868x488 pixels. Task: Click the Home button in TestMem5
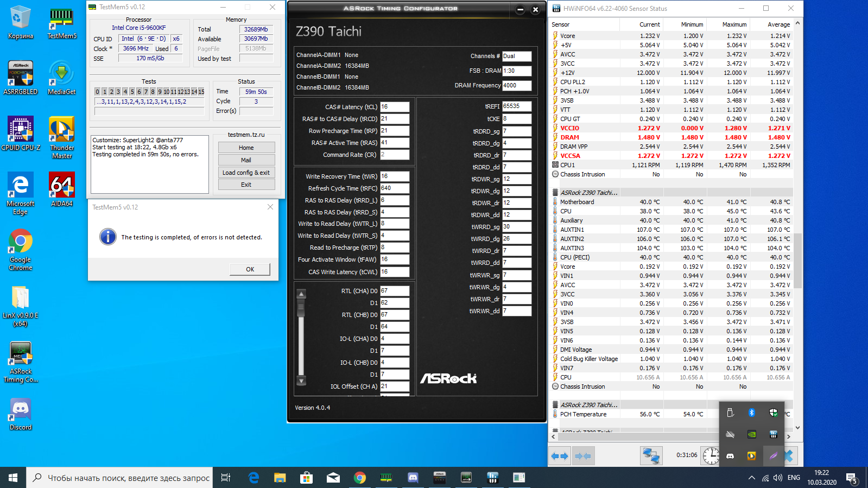[246, 148]
